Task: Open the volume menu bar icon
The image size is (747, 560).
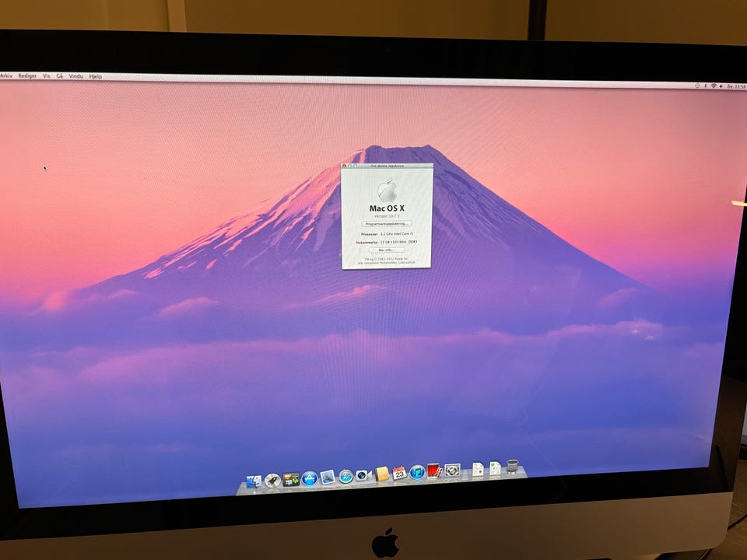Action: tap(721, 86)
